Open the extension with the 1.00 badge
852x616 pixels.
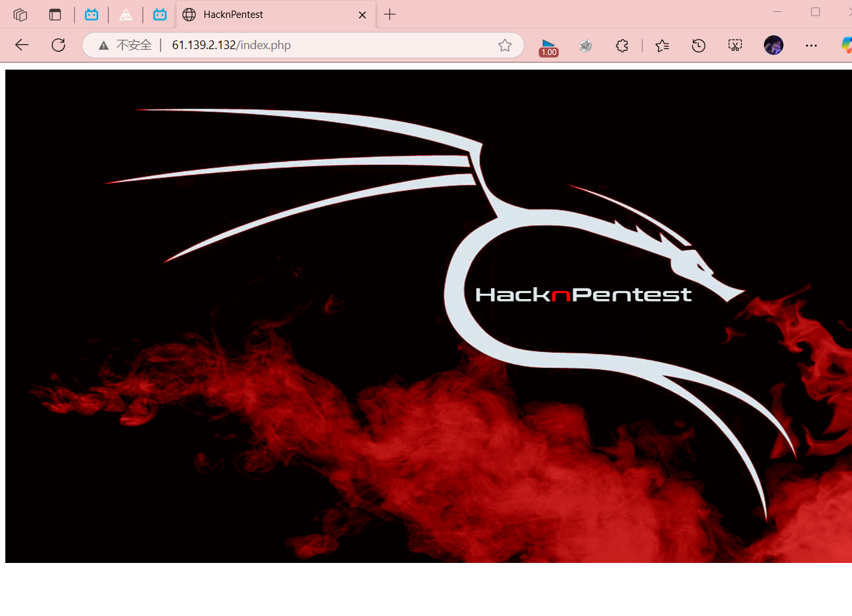click(549, 46)
